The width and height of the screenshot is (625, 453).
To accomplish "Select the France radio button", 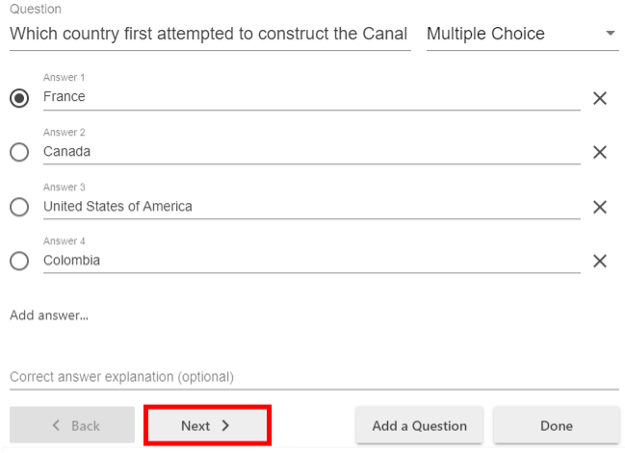I will (19, 98).
